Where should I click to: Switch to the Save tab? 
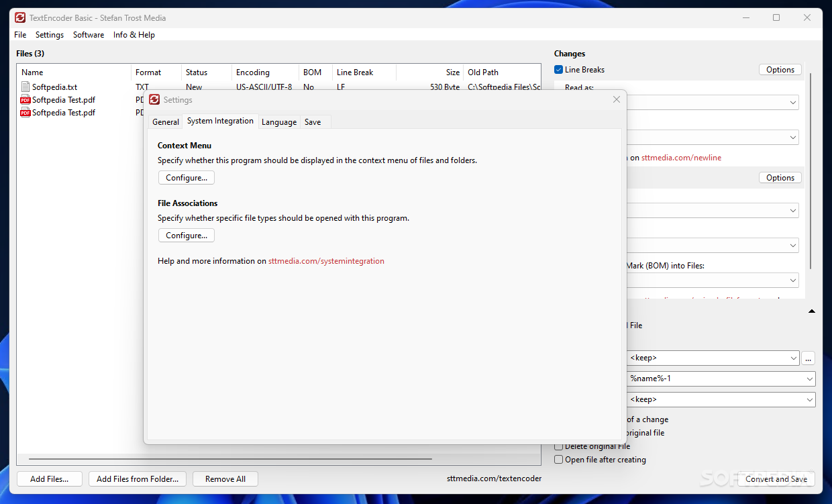coord(313,122)
